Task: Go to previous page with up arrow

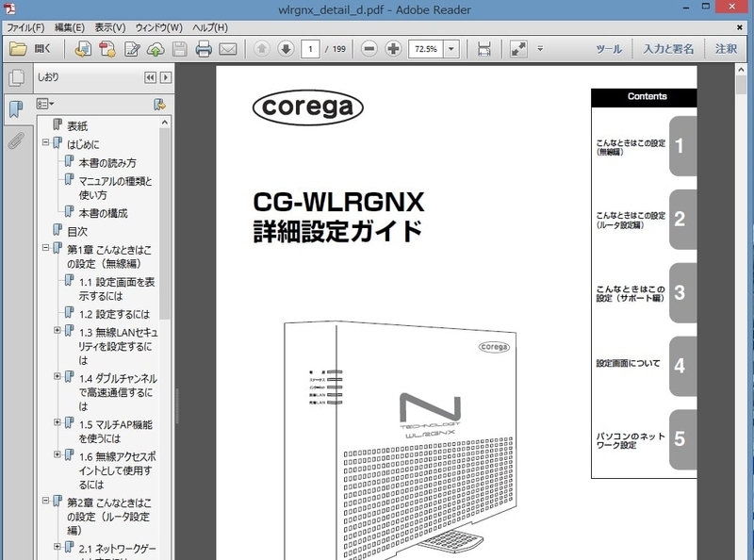Action: [x=262, y=49]
